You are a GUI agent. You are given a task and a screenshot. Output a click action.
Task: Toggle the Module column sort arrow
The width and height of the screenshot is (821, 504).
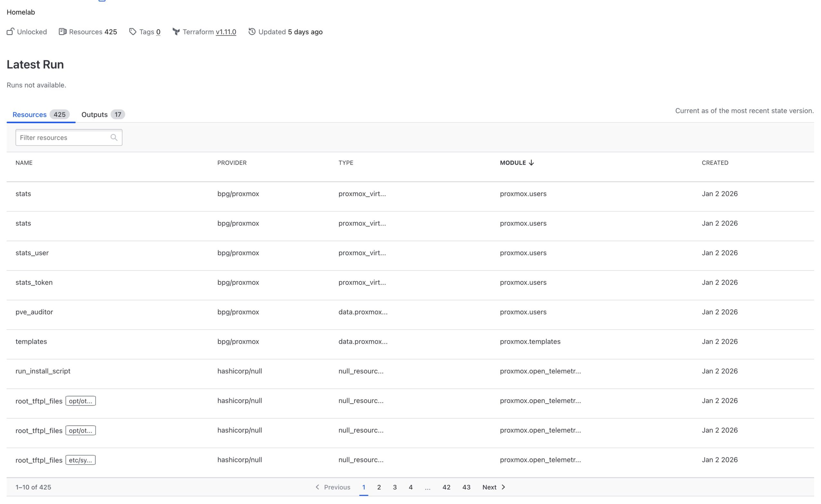[531, 163]
